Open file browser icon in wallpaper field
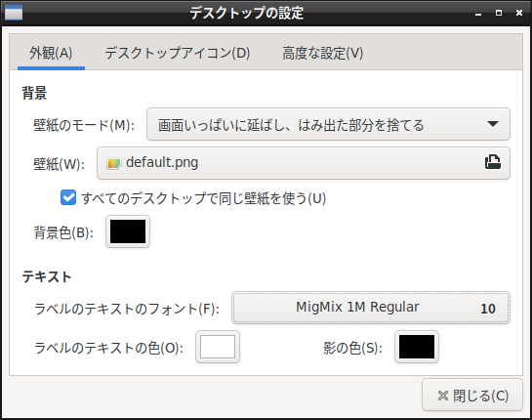Viewport: 532px width, 420px height. 493,162
